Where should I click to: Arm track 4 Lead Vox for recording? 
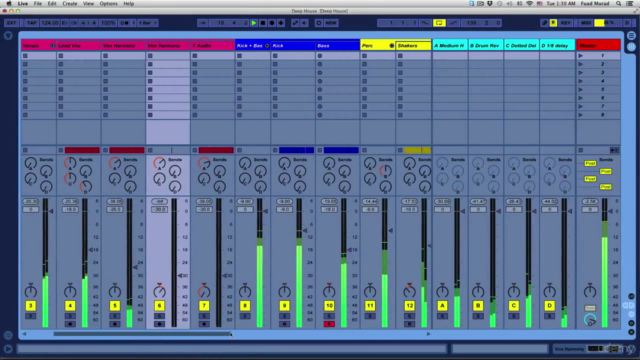(70, 324)
